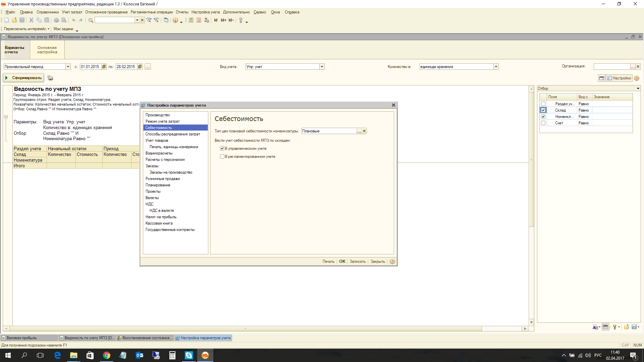Click the info help icon in toolbar
644x362 pixels.
click(x=175, y=20)
